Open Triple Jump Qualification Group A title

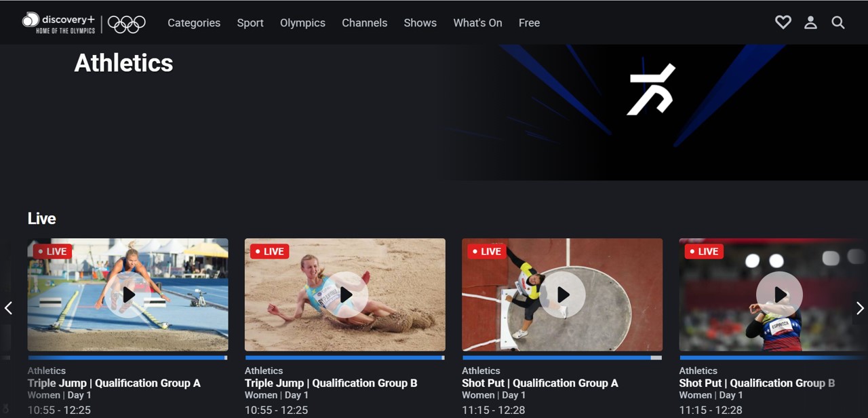pos(114,383)
